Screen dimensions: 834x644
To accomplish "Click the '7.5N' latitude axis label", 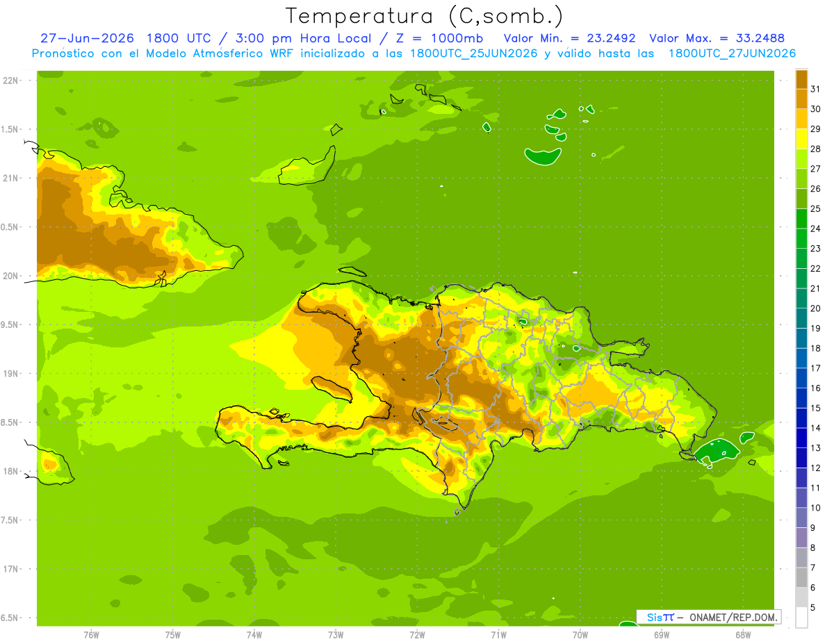I will (10, 520).
